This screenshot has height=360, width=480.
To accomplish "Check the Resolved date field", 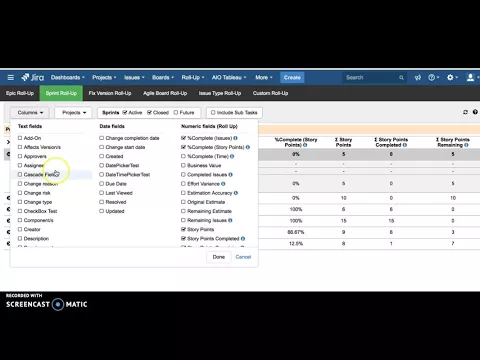I will tap(101, 202).
